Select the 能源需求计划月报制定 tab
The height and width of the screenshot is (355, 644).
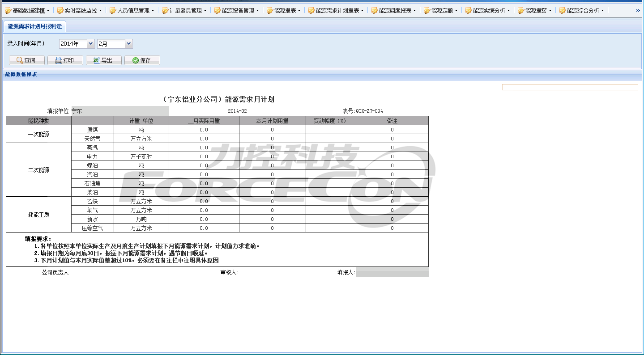point(35,26)
